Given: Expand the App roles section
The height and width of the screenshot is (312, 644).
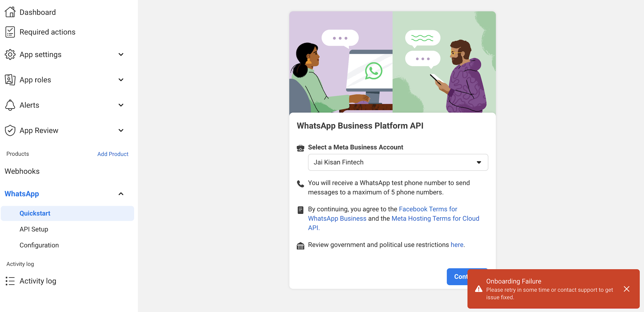Looking at the screenshot, I should pyautogui.click(x=121, y=80).
